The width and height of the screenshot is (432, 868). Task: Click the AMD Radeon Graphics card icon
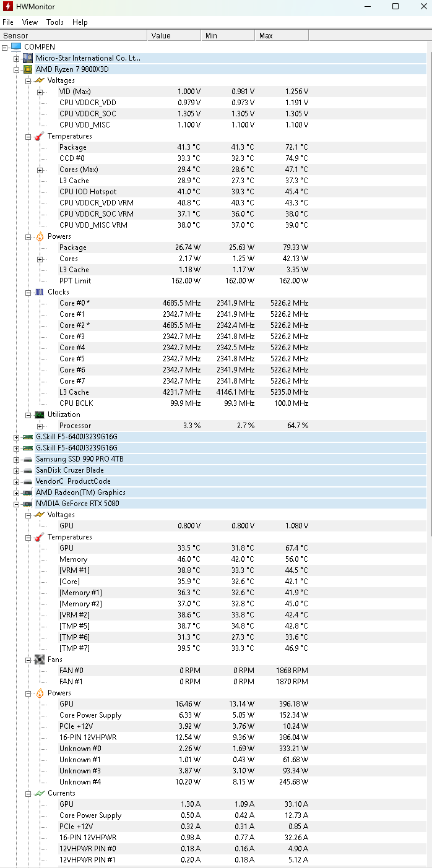(x=28, y=492)
